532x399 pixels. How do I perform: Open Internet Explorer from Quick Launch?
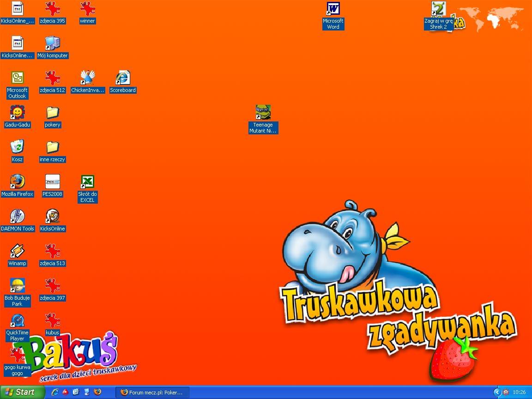click(54, 392)
